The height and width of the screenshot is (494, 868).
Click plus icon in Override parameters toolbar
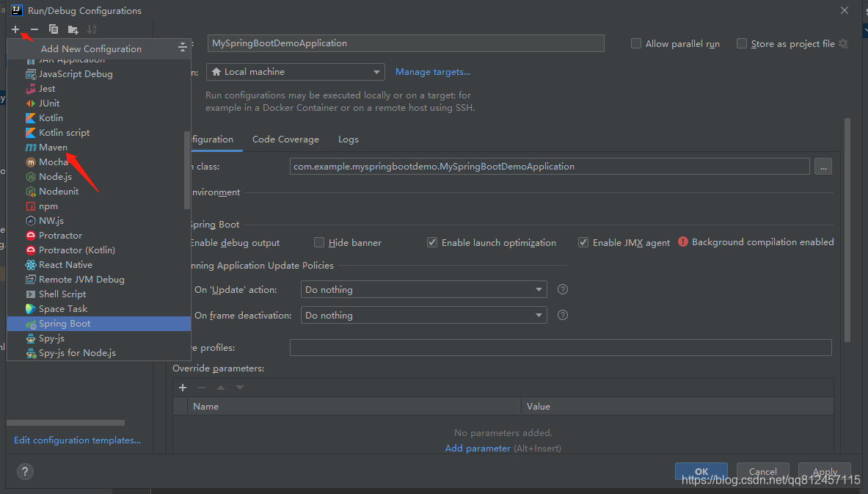point(183,388)
